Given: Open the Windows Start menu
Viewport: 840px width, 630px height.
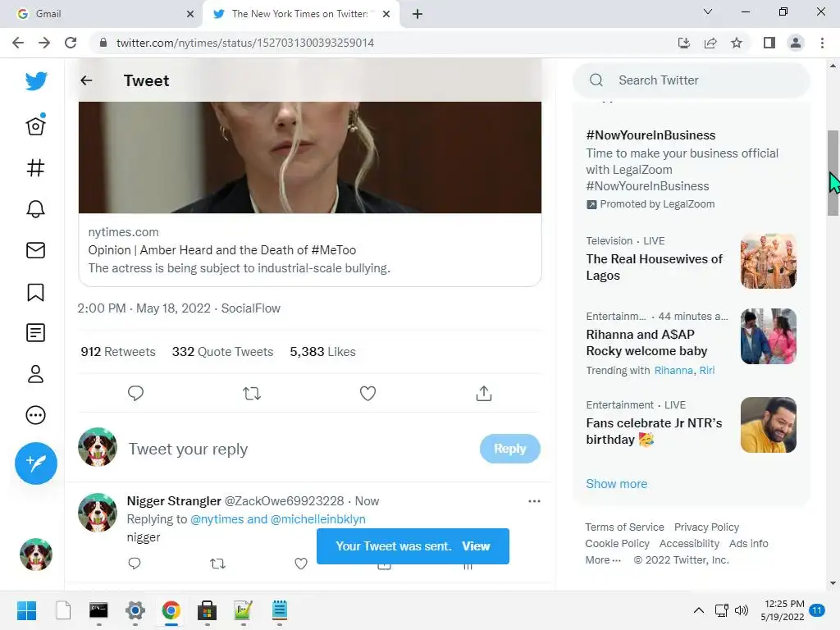Looking at the screenshot, I should [27, 610].
